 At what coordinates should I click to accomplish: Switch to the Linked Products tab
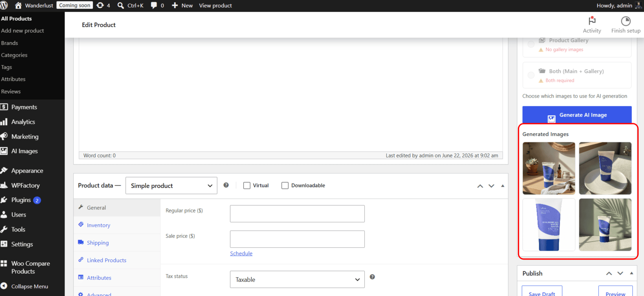(117, 260)
